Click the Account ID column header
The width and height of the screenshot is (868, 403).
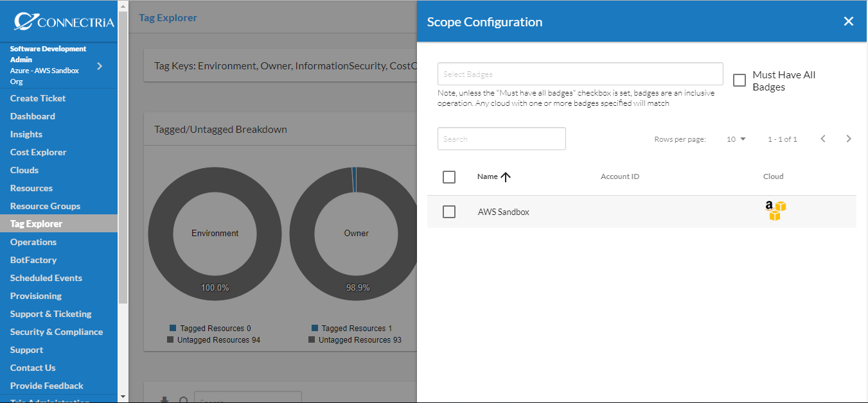pyautogui.click(x=620, y=176)
